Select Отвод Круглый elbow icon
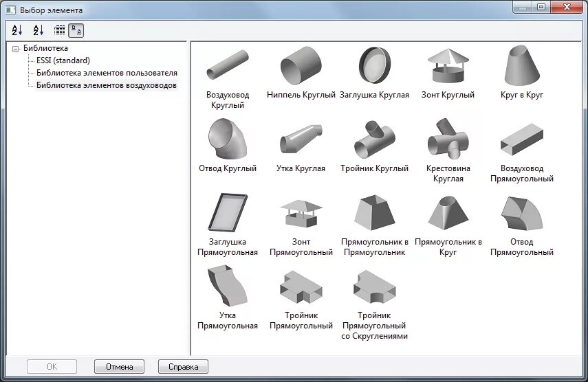The image size is (588, 382). (x=227, y=139)
